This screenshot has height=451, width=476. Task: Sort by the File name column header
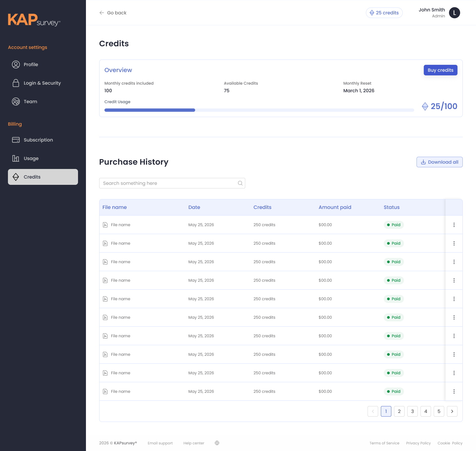115,207
